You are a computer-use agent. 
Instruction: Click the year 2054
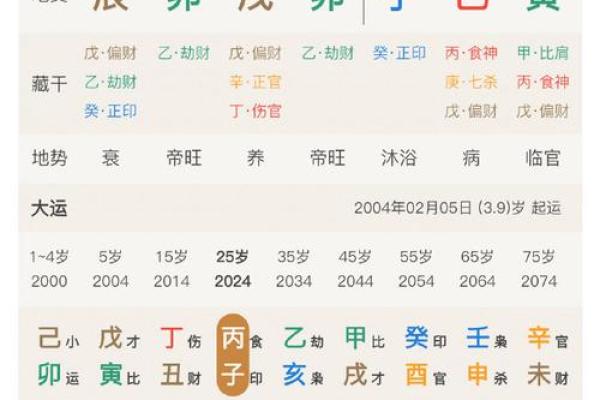click(x=417, y=282)
